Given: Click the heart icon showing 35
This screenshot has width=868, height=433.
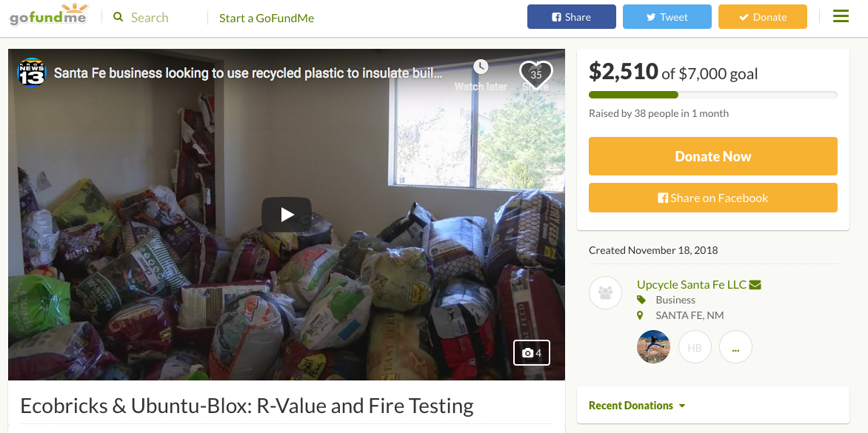Looking at the screenshot, I should point(536,74).
